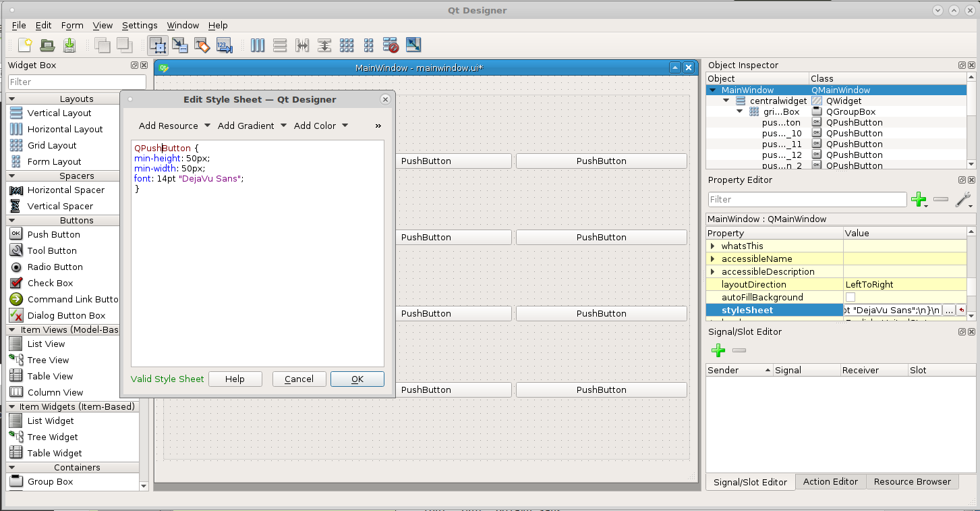
Task: Close the Edit Style Sheet dialog
Action: coord(385,99)
